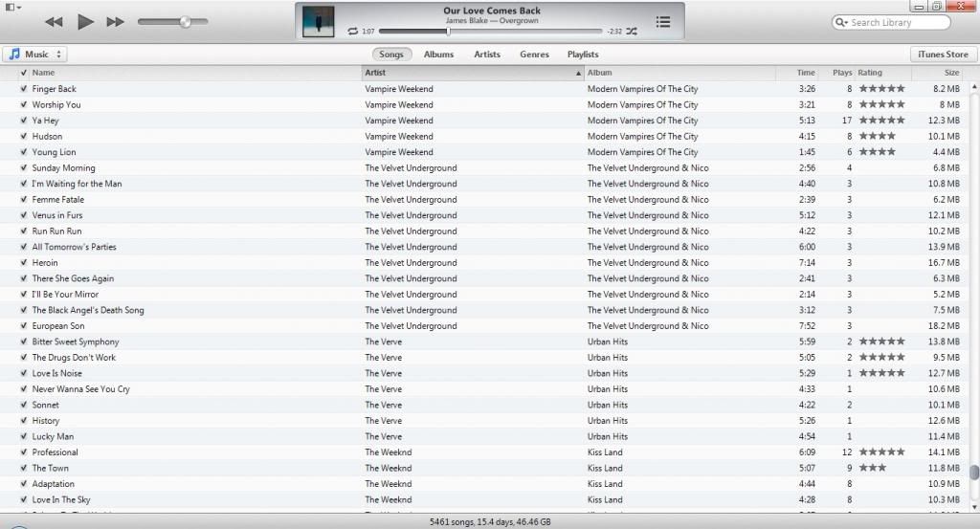Open the iTunes Store
The width and height of the screenshot is (980, 529).
tap(943, 55)
